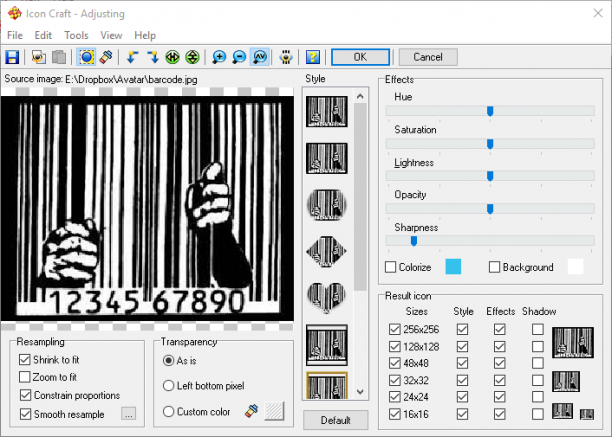Viewport: 612px width, 437px height.
Task: Click the Style list scroll up arrow
Action: 360,96
